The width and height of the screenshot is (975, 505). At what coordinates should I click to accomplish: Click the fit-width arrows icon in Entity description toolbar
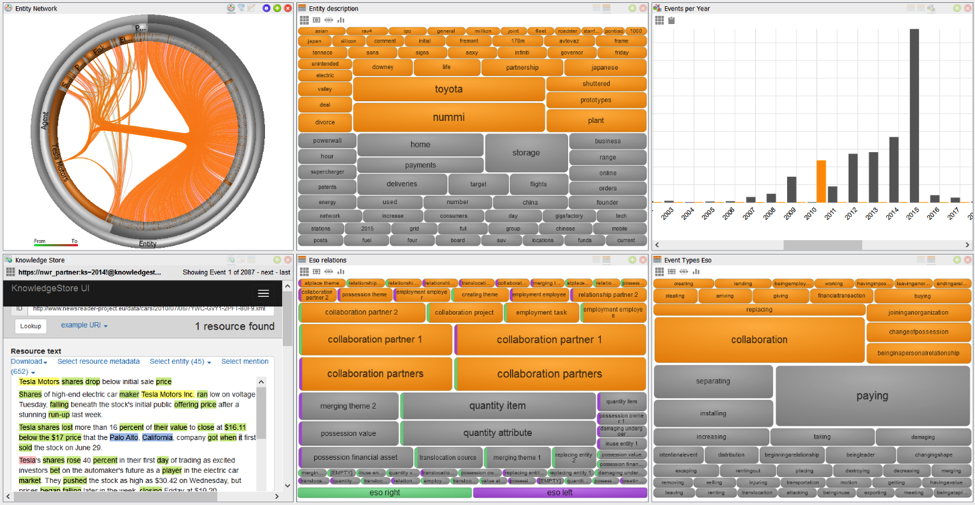coord(328,21)
